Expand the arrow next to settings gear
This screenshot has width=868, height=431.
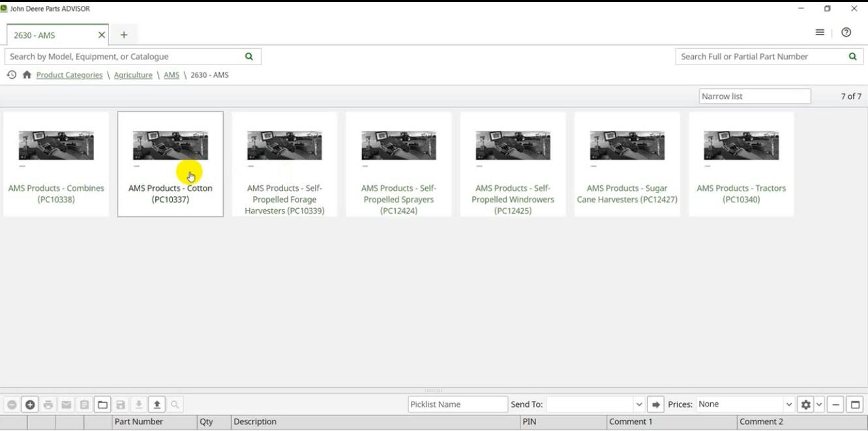(x=819, y=405)
